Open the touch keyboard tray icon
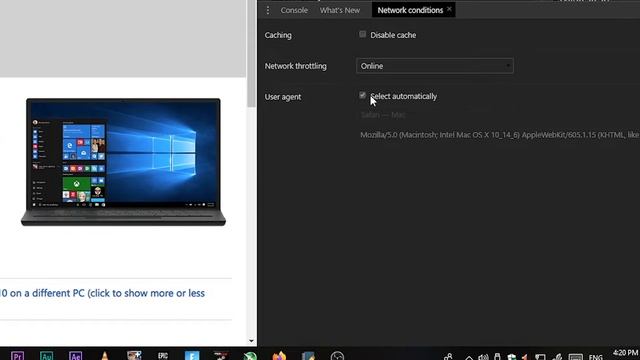The height and width of the screenshot is (360, 640). tap(576, 357)
